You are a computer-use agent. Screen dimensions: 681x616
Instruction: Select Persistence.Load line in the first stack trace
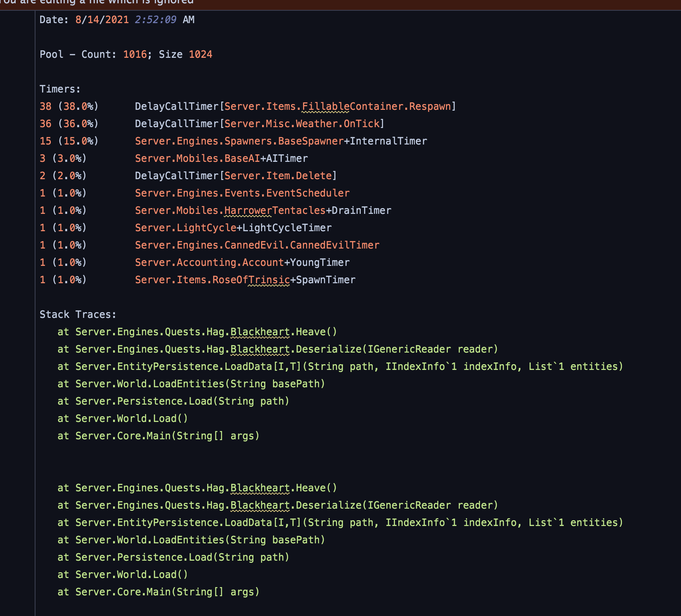(173, 401)
